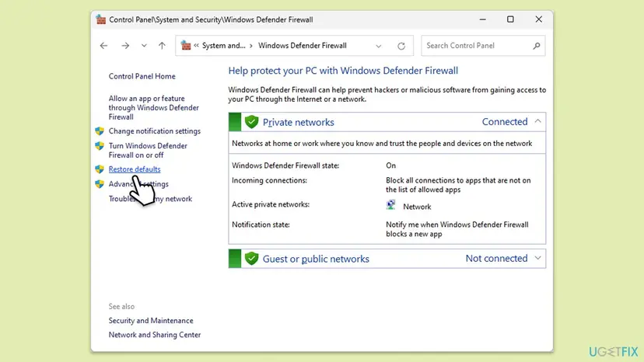Viewport: 644px width, 362px height.
Task: Click shield icon beside Turn Firewall on or off
Action: coord(100,146)
